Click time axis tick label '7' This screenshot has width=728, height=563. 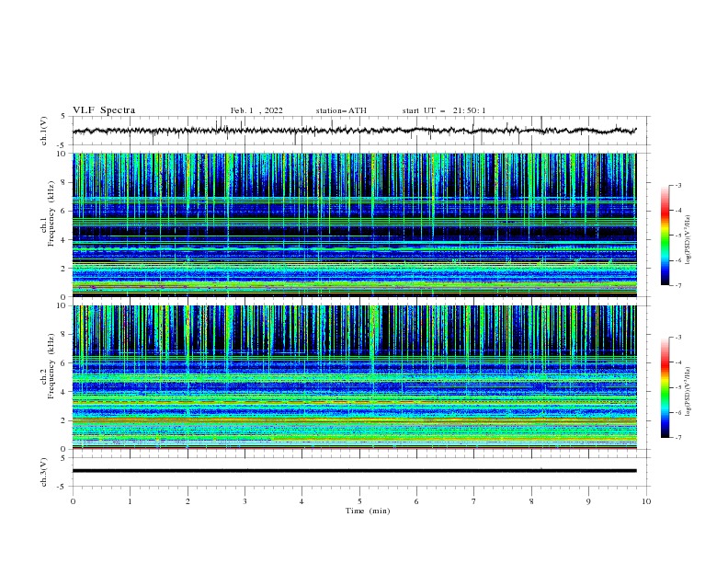[474, 501]
